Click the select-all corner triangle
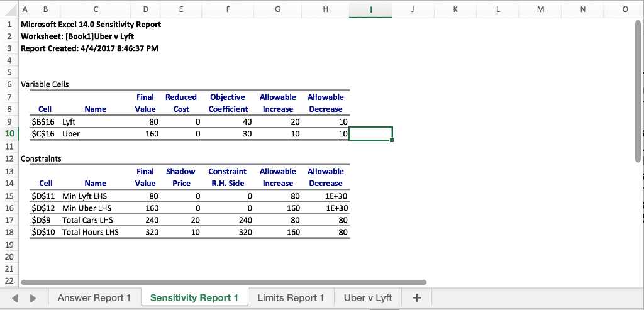 (x=9, y=9)
